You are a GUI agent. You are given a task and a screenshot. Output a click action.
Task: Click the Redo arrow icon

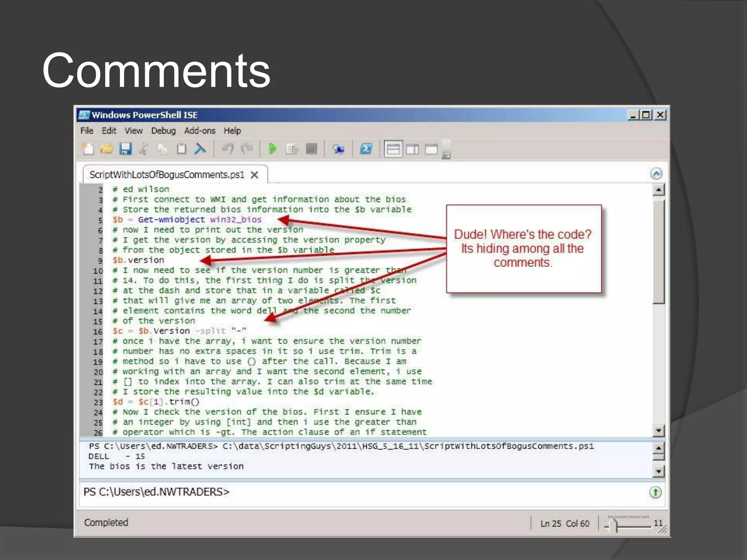pyautogui.click(x=247, y=149)
